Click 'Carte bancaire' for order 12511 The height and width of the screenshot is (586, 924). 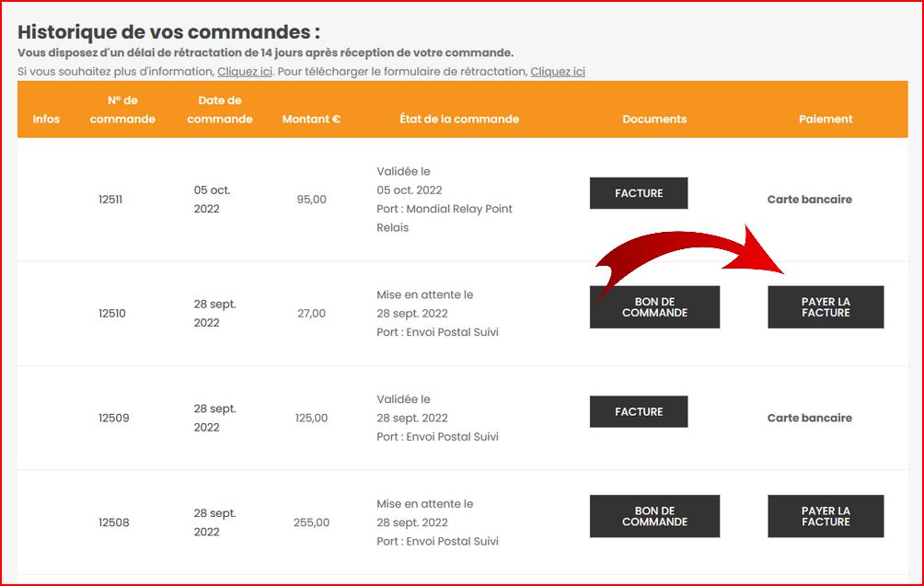tap(810, 200)
